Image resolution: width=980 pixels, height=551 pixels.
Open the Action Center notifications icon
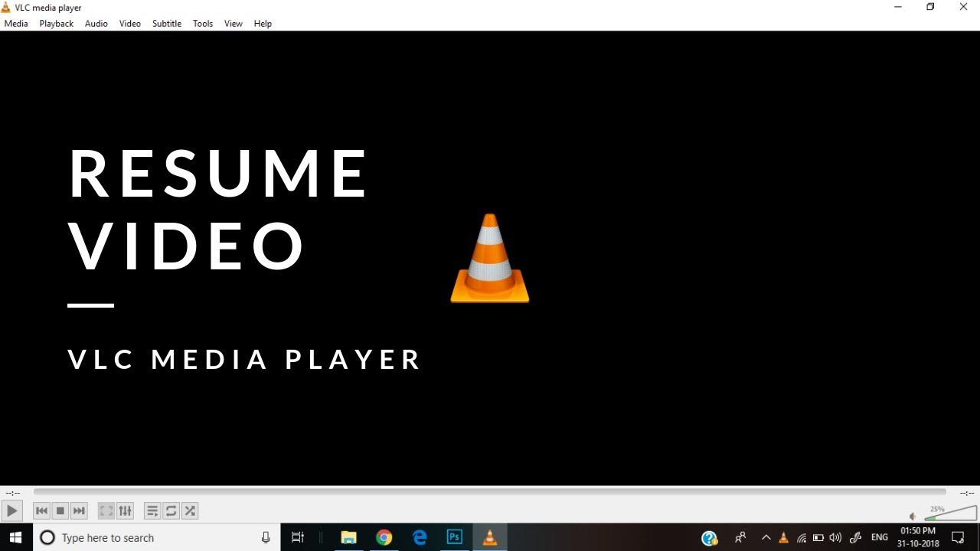click(958, 538)
